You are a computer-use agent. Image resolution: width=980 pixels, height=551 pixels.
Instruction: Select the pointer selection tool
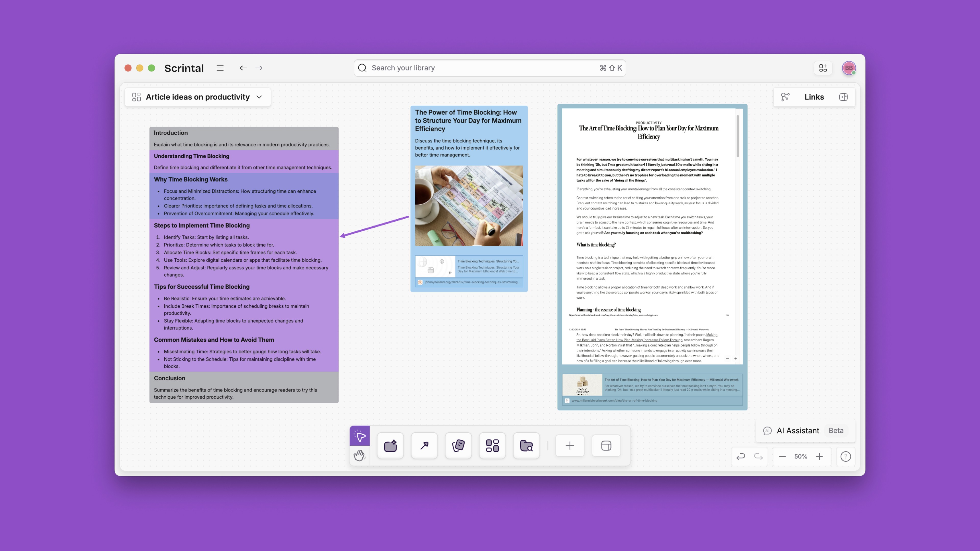coord(360,436)
